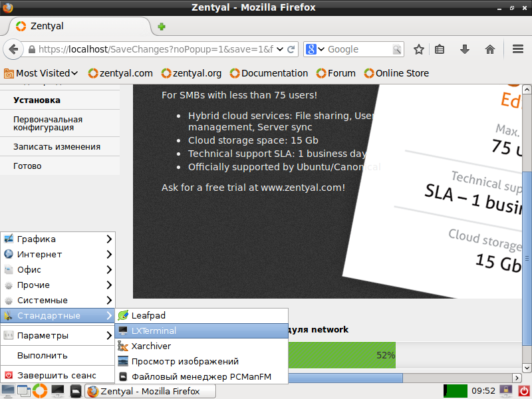The image size is (532, 399).
Task: Select Готово in the sidebar
Action: pos(60,166)
